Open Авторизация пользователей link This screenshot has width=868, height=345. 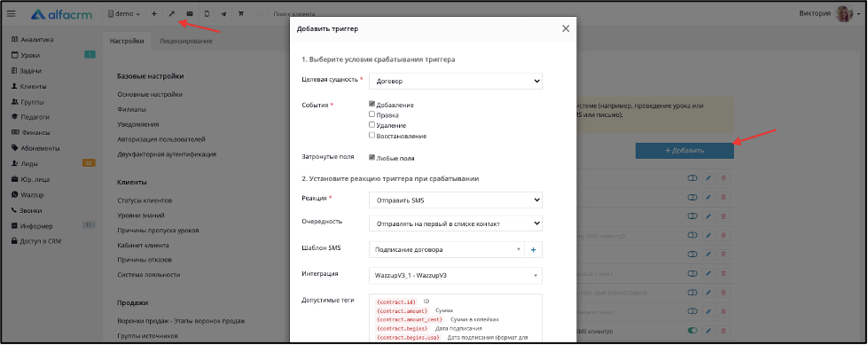coord(161,139)
